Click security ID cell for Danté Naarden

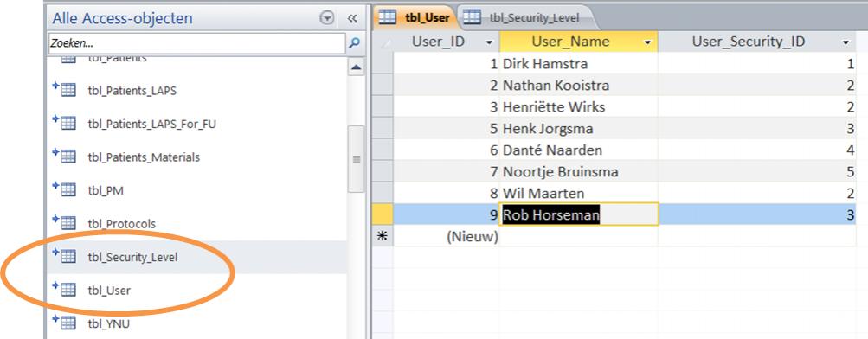[756, 150]
